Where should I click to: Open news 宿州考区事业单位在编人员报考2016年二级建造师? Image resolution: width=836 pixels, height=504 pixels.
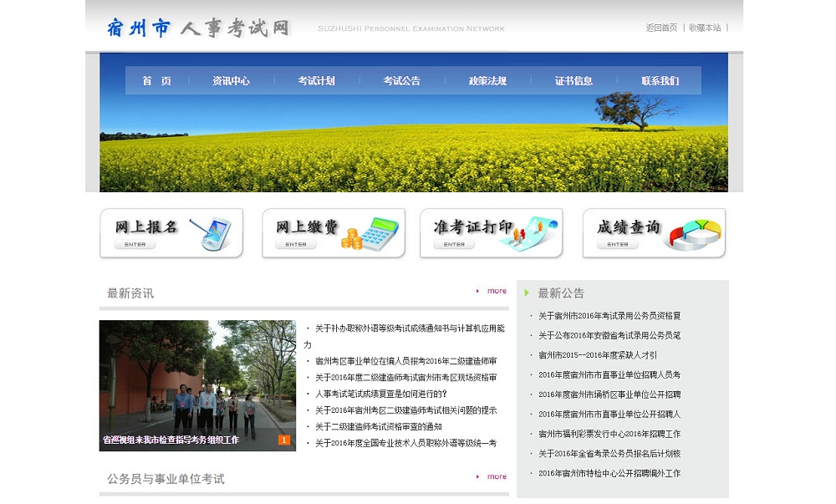click(x=405, y=361)
